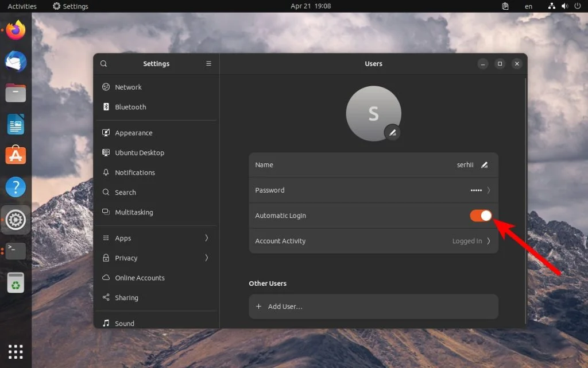Viewport: 588px width, 368px height.
Task: Disable the Automatic Login toggle
Action: click(480, 215)
